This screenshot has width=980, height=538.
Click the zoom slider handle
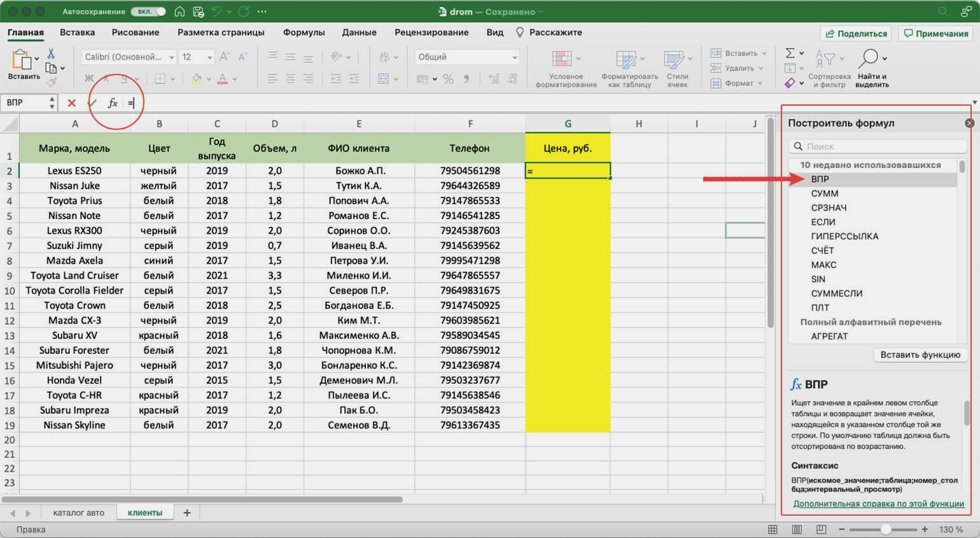(x=885, y=529)
